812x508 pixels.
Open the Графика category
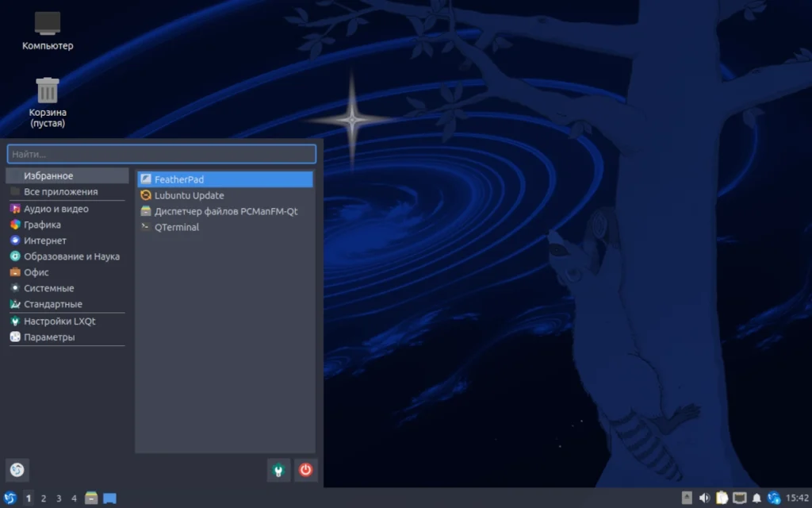[x=67, y=225]
